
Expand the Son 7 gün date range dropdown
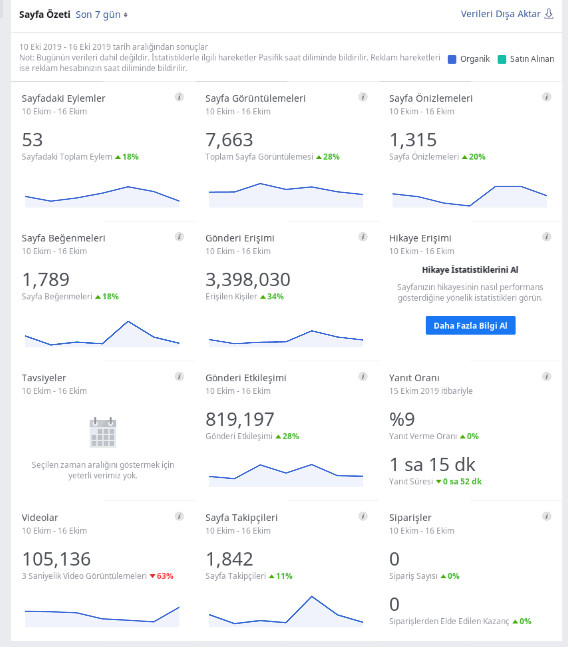101,15
